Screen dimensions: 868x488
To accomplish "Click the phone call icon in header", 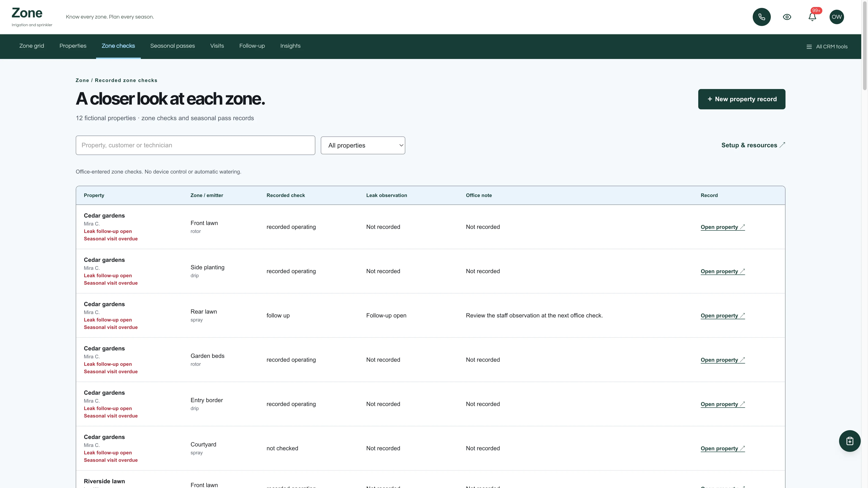I will pyautogui.click(x=762, y=17).
